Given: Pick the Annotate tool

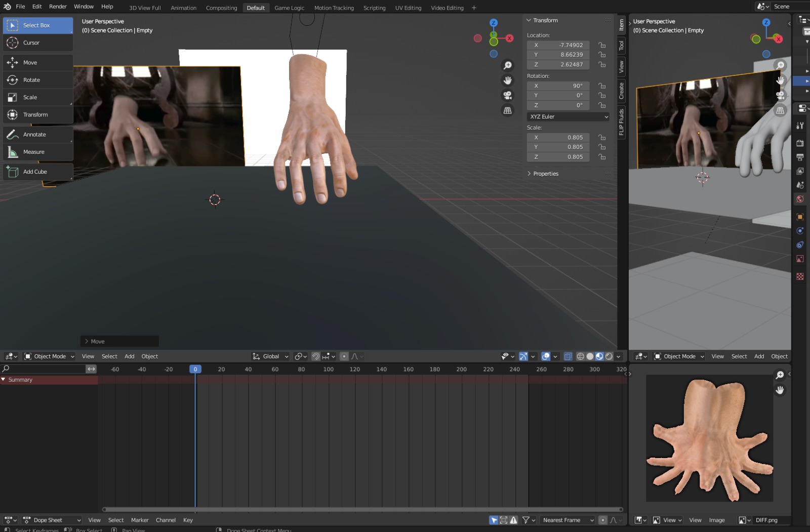Looking at the screenshot, I should click(34, 135).
